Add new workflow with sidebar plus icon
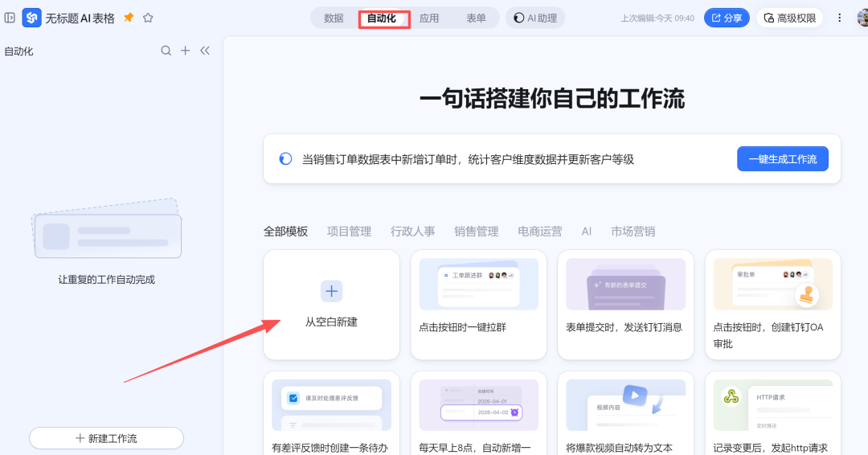This screenshot has width=868, height=455. (x=186, y=51)
